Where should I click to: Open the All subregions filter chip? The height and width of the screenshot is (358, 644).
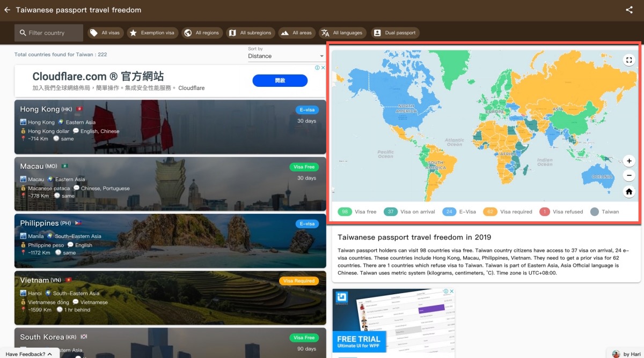pos(251,33)
